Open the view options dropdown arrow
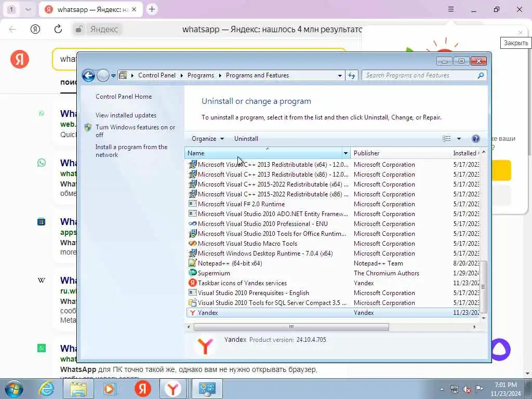This screenshot has height=399, width=532. (459, 138)
